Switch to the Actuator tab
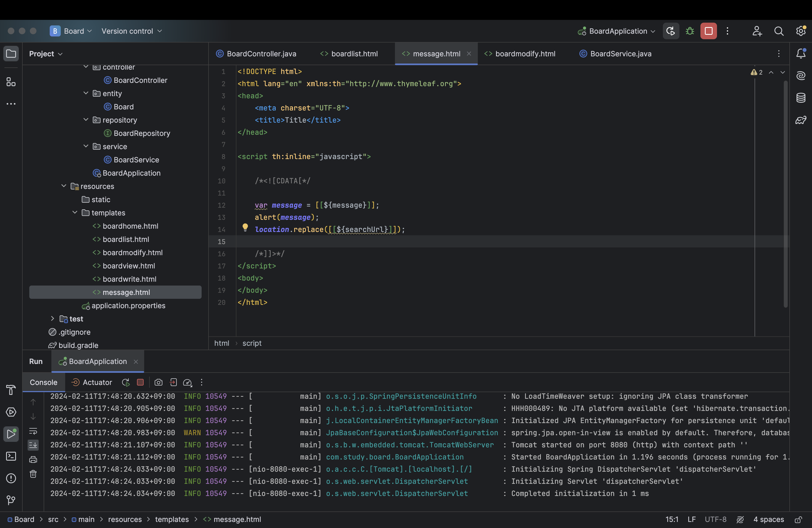812x528 pixels. (x=97, y=382)
